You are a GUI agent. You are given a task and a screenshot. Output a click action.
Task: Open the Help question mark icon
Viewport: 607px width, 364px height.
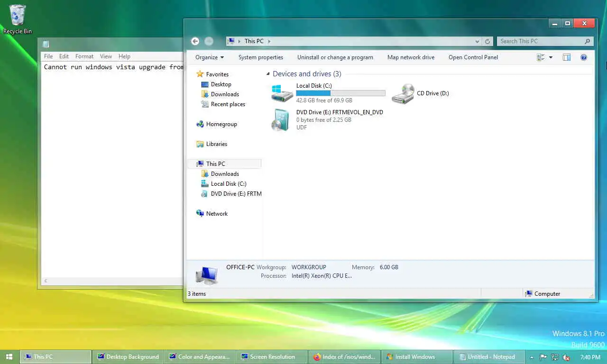pyautogui.click(x=584, y=57)
